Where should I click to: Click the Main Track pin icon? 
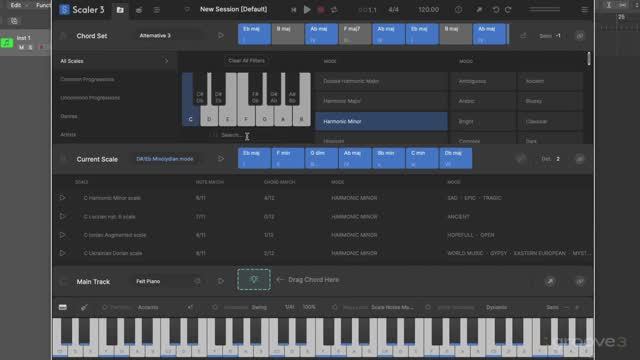click(550, 281)
